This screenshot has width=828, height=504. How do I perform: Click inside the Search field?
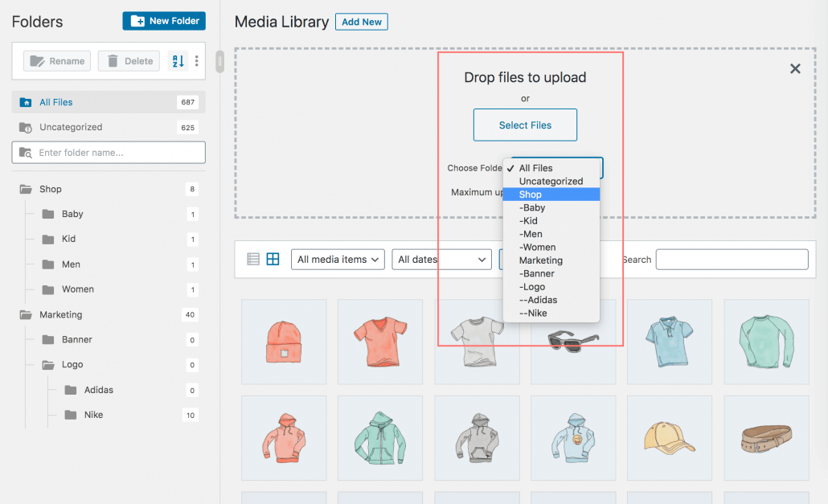click(x=731, y=259)
